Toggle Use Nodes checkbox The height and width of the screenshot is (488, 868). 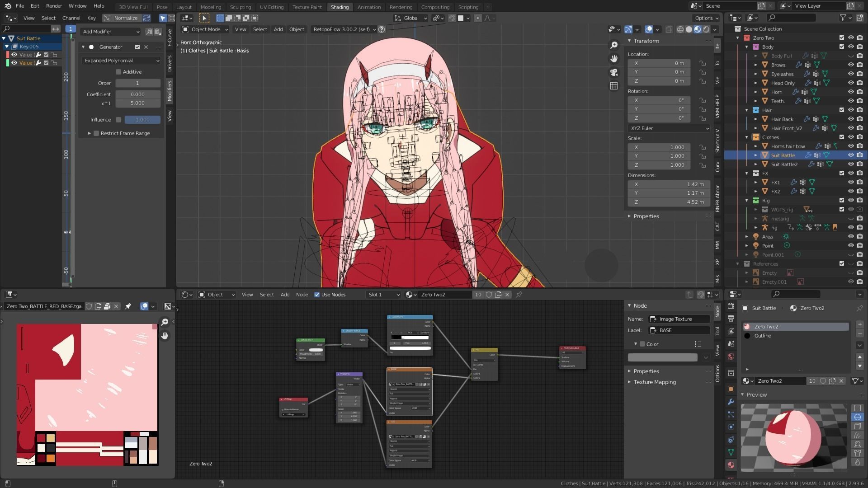pos(317,295)
